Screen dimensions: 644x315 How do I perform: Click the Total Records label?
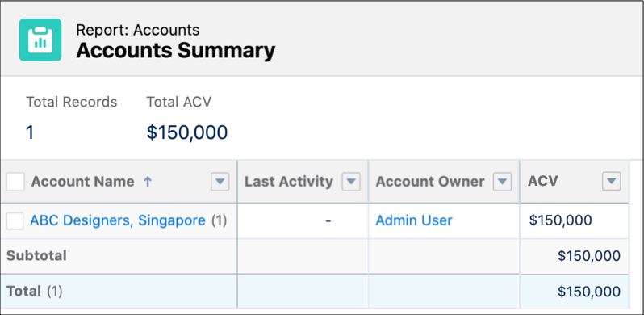click(x=72, y=102)
